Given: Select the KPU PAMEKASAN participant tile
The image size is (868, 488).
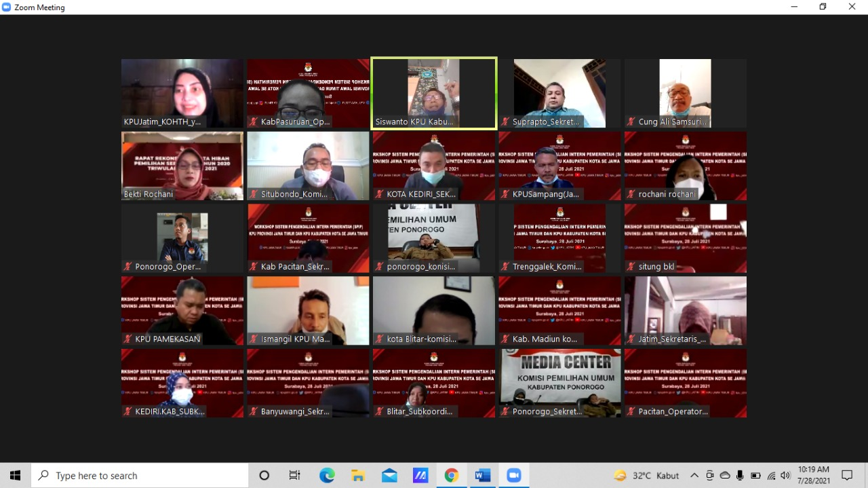Looking at the screenshot, I should pyautogui.click(x=182, y=310).
